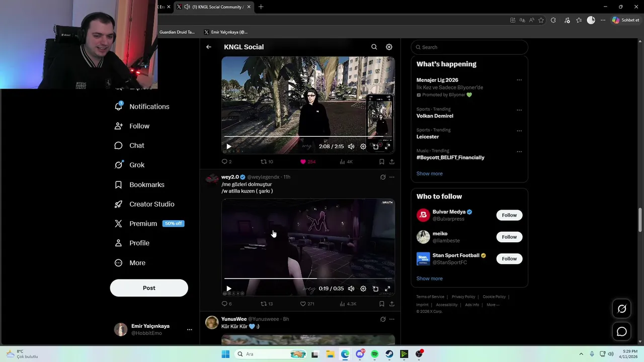Open Follow in sidebar
Image resolution: width=644 pixels, height=362 pixels.
132,126
